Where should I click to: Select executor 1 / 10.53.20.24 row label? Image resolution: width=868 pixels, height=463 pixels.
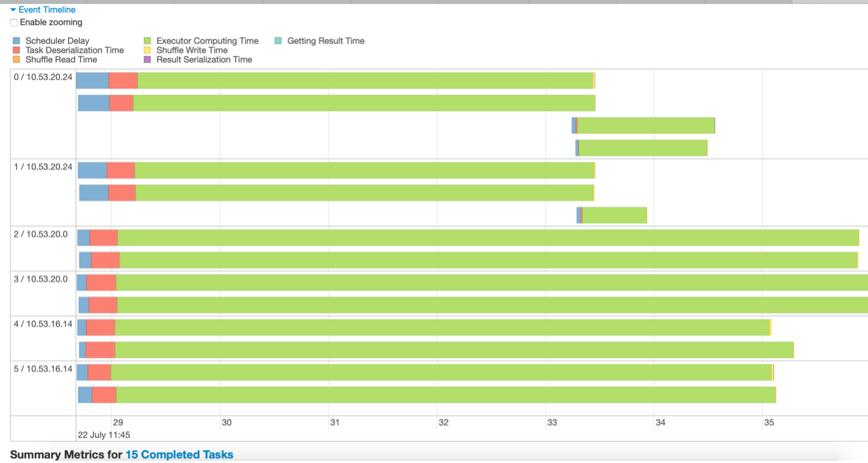43,167
